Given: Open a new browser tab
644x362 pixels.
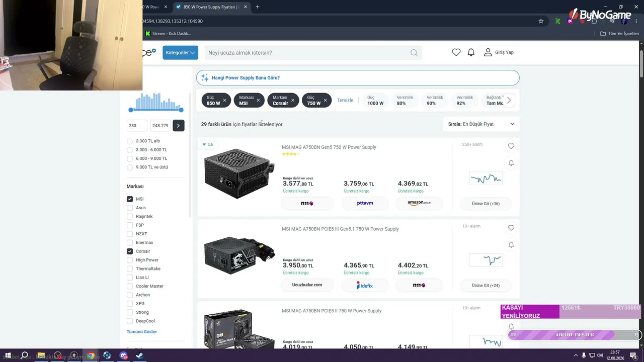Looking at the screenshot, I should (x=258, y=7).
